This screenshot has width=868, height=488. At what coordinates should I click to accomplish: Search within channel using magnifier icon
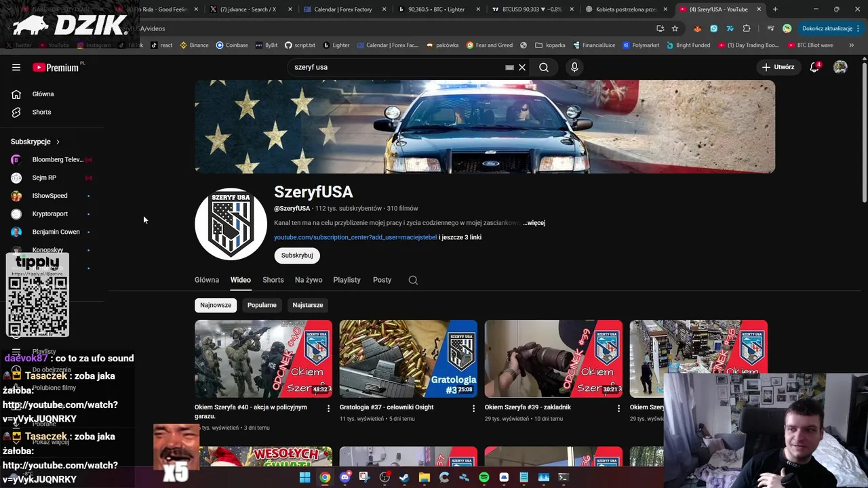click(413, 280)
